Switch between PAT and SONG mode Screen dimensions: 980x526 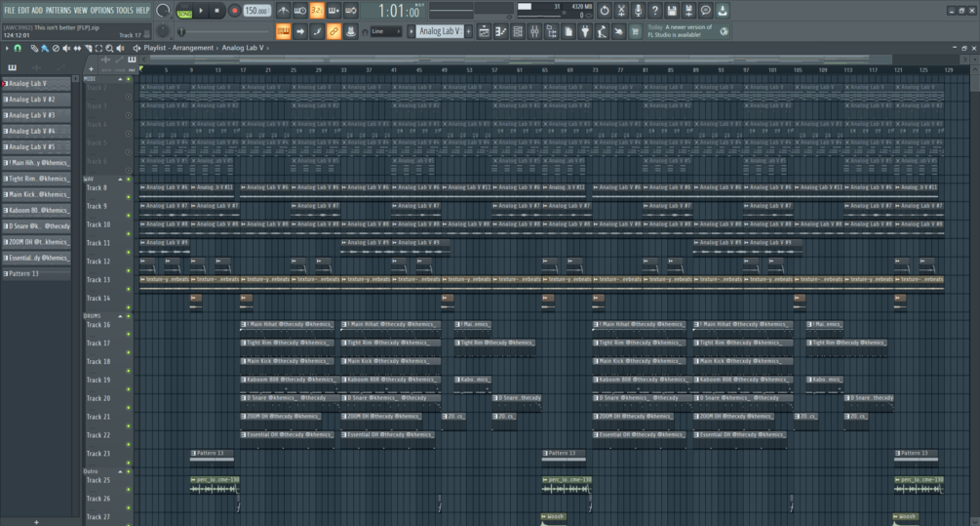point(184,11)
